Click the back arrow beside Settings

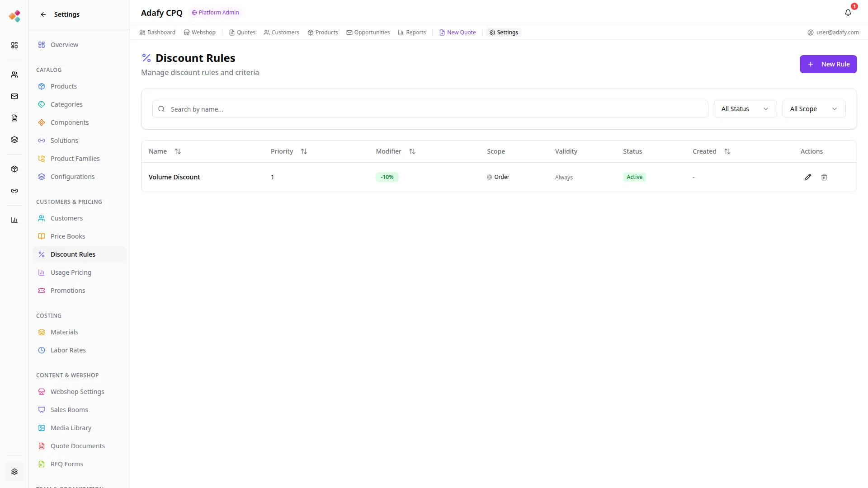tap(43, 14)
